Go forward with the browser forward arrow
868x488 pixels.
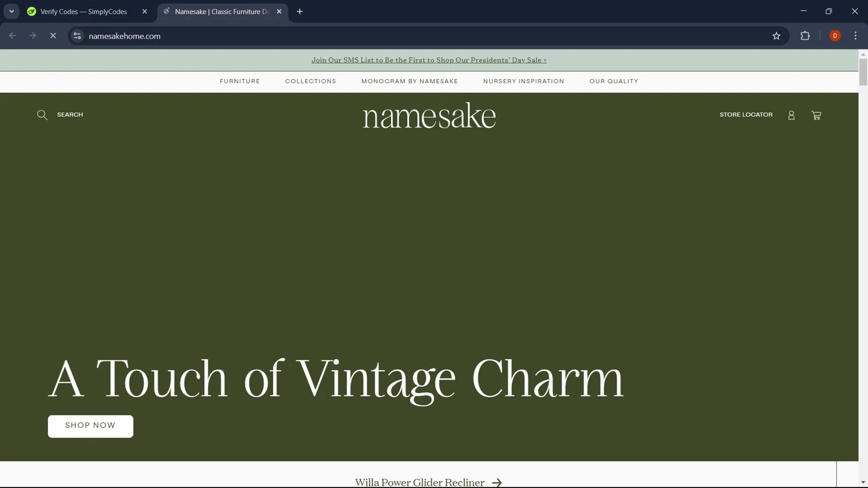click(x=32, y=36)
